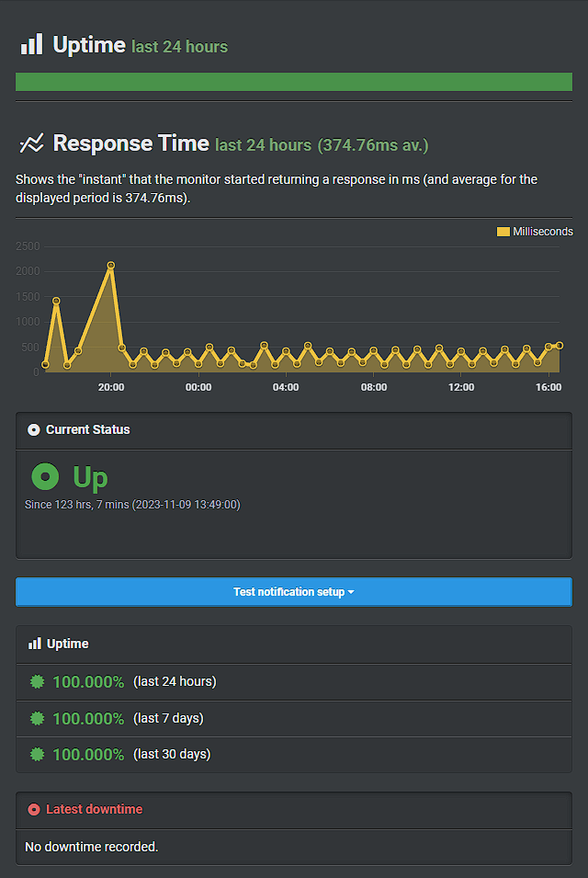The image size is (588, 878).
Task: Click the Current Status panel heading
Action: pyautogui.click(x=87, y=429)
